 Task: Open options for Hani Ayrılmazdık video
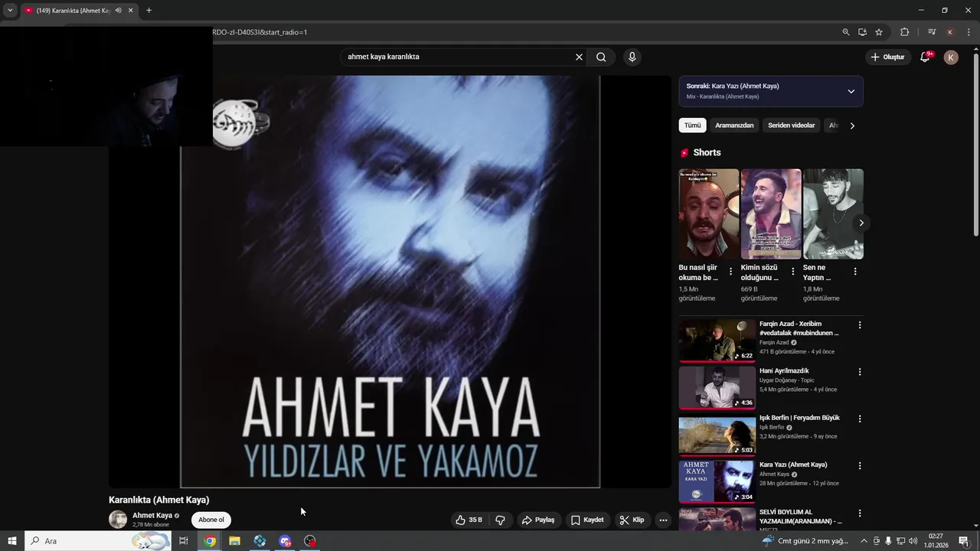tap(860, 372)
